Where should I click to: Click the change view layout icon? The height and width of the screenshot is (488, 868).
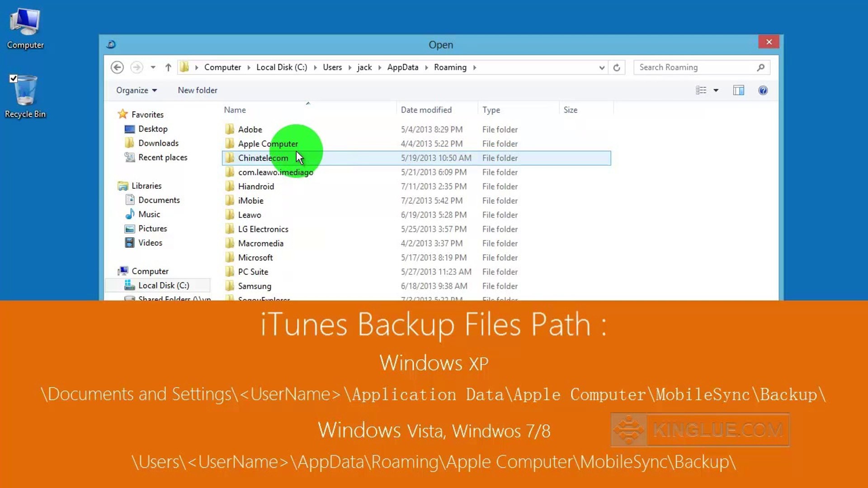coord(701,90)
